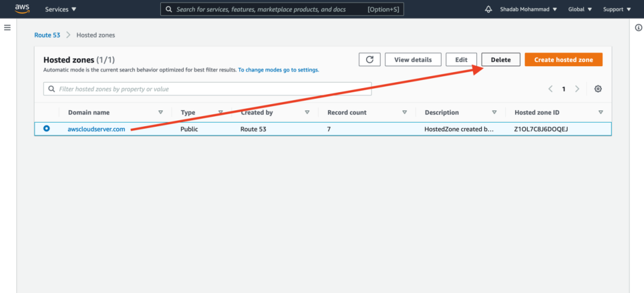The height and width of the screenshot is (293, 644).
Task: Go to next page of hosted zones
Action: 577,89
